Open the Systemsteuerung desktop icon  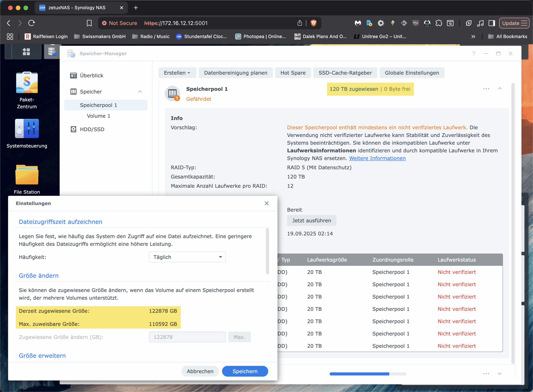[27, 129]
